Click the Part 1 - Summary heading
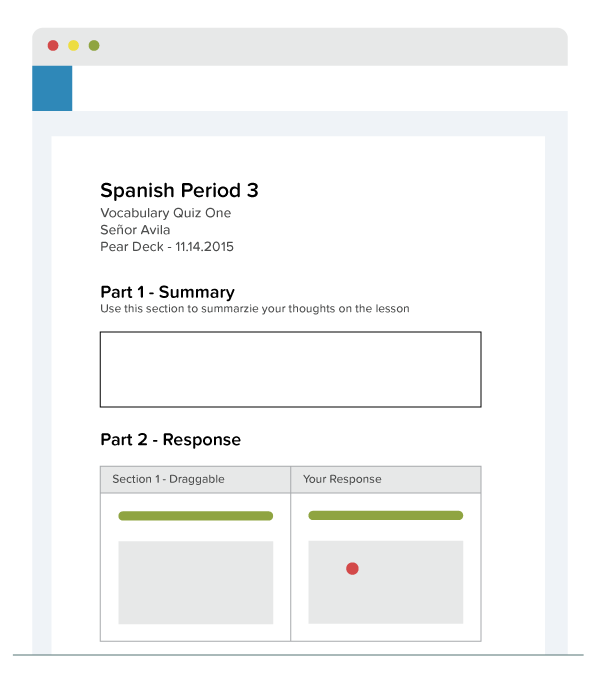Viewport: 600px width, 684px height. click(168, 292)
